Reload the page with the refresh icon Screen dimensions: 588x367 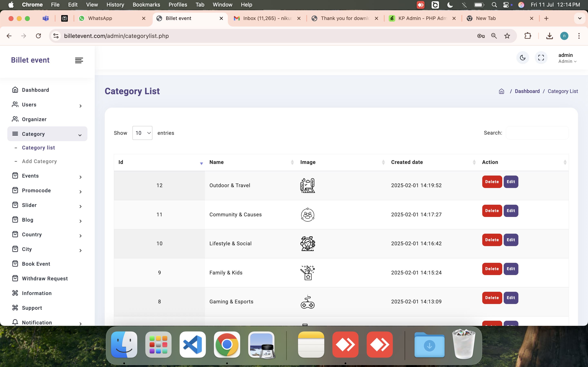tap(38, 36)
